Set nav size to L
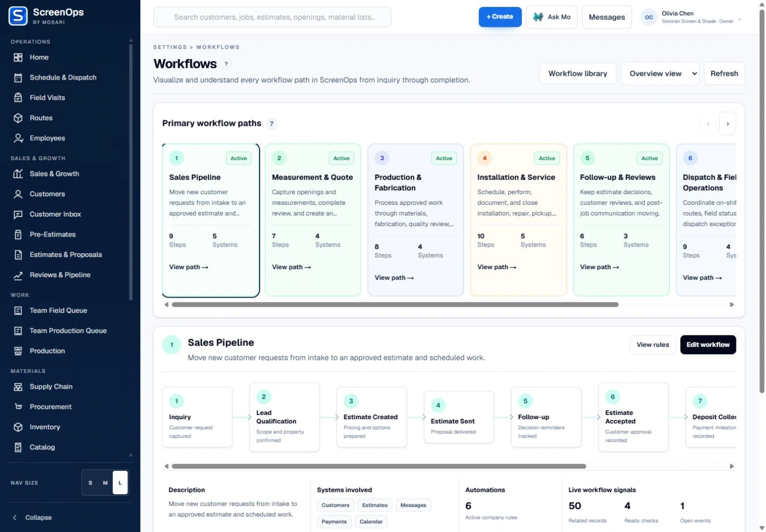This screenshot has height=532, width=766. click(120, 483)
